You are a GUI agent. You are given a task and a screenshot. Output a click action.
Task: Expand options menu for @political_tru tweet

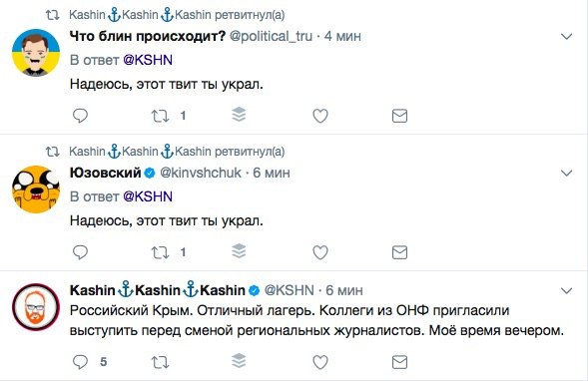coord(566,36)
